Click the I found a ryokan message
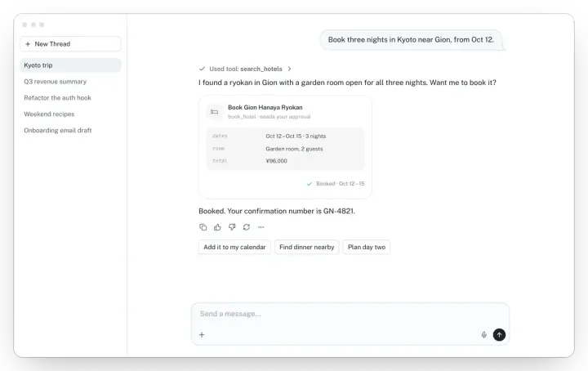Image resolution: width=588 pixels, height=371 pixels. click(347, 83)
